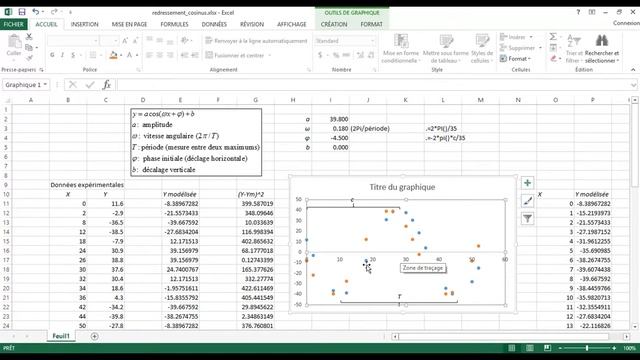The width and height of the screenshot is (640, 360).
Task: Open Styles de cellules menu
Action: coord(482,49)
